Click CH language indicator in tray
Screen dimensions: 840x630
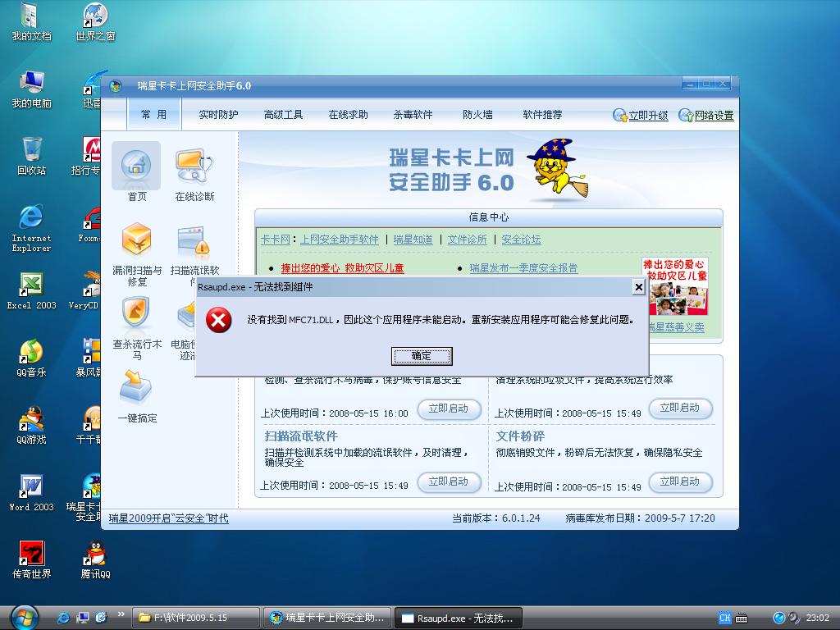[x=725, y=618]
